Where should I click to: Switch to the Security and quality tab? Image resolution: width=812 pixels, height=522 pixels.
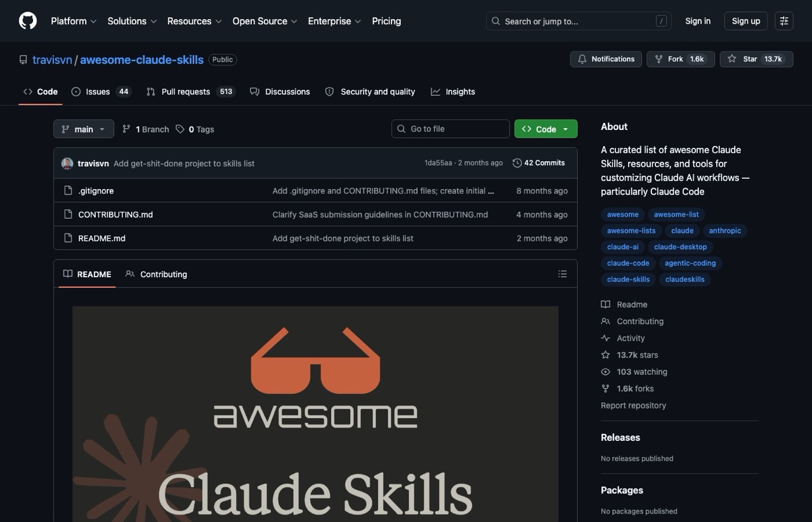370,92
